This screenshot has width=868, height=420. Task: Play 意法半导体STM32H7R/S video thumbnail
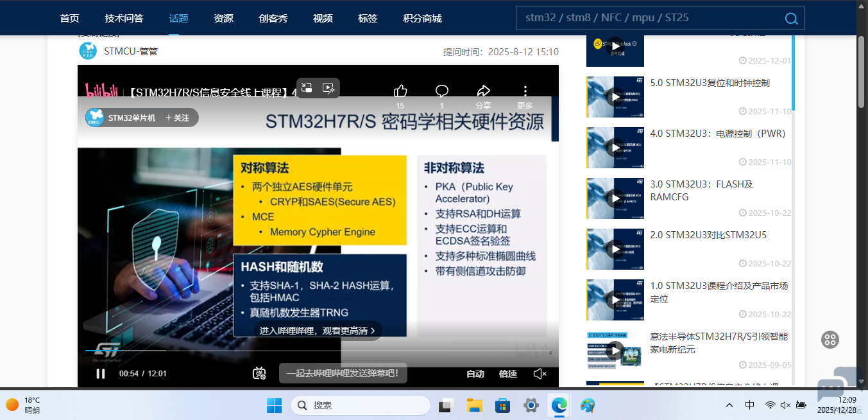pyautogui.click(x=615, y=351)
